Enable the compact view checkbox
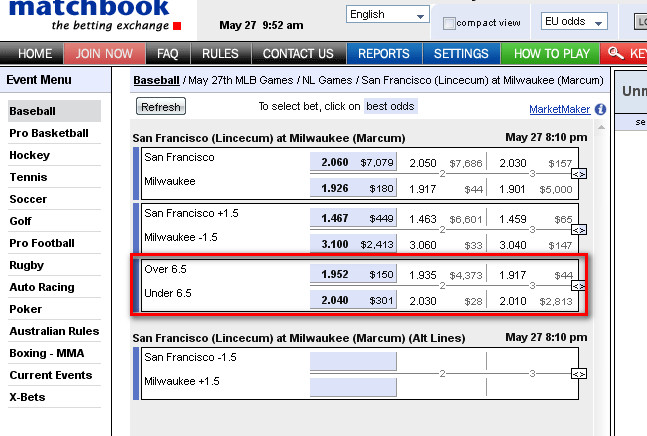 449,23
